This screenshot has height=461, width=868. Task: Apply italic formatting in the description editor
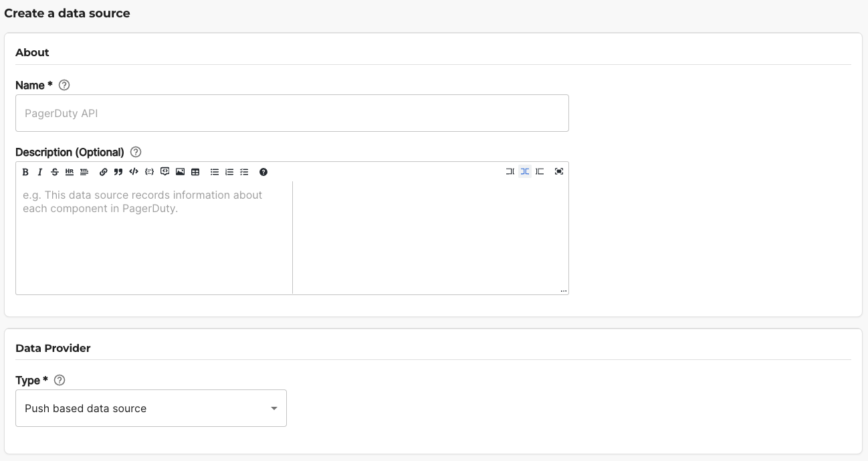tap(39, 171)
